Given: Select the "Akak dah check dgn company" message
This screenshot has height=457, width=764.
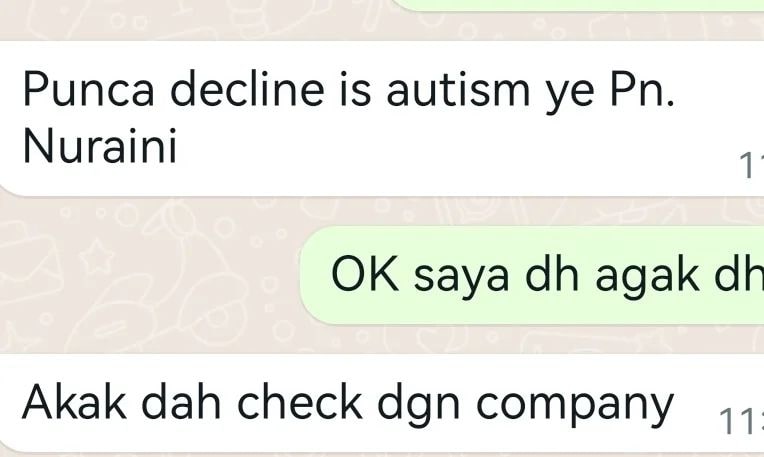Looking at the screenshot, I should click(x=382, y=403).
